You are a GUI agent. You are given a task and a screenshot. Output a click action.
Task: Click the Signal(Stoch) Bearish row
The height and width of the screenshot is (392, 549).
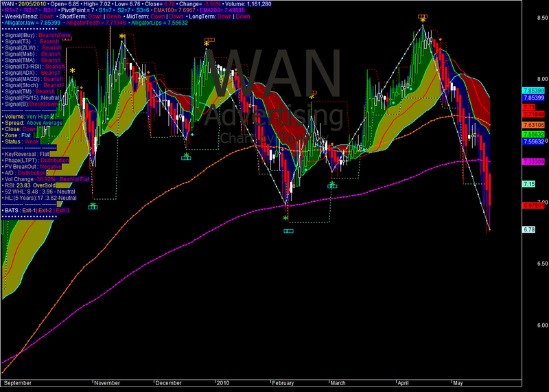34,85
